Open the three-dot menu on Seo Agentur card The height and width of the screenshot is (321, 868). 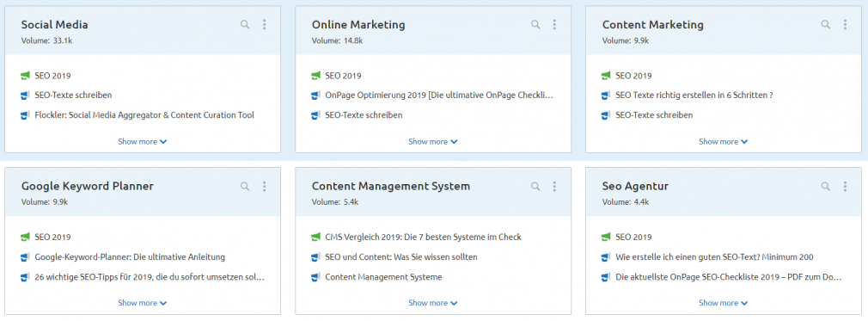pyautogui.click(x=845, y=186)
